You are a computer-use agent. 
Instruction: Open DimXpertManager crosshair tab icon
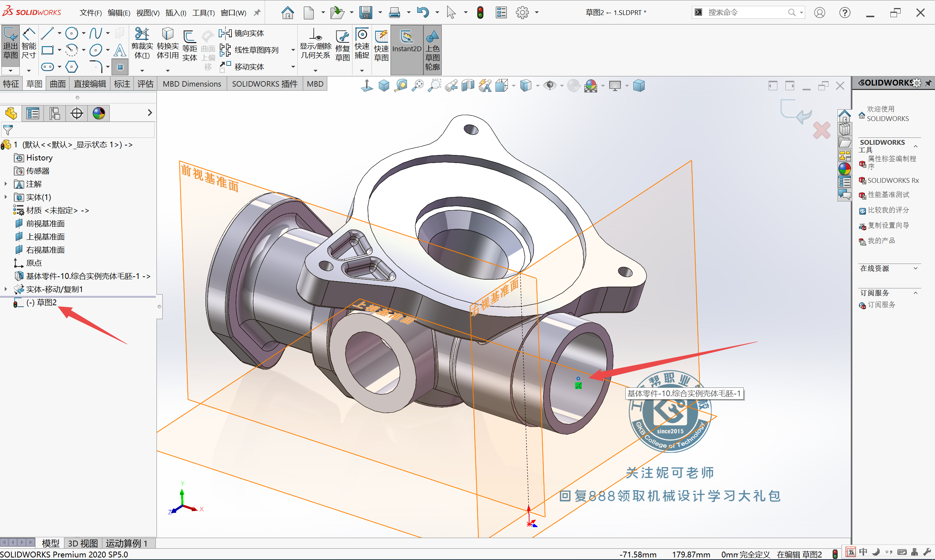(77, 113)
